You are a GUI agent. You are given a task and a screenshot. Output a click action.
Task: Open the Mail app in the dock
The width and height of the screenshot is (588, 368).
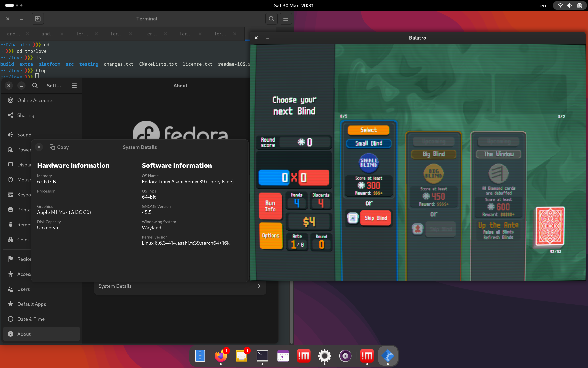(x=242, y=356)
